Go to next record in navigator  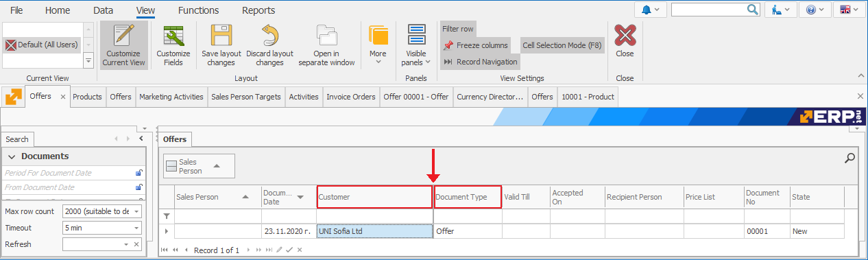(x=248, y=250)
